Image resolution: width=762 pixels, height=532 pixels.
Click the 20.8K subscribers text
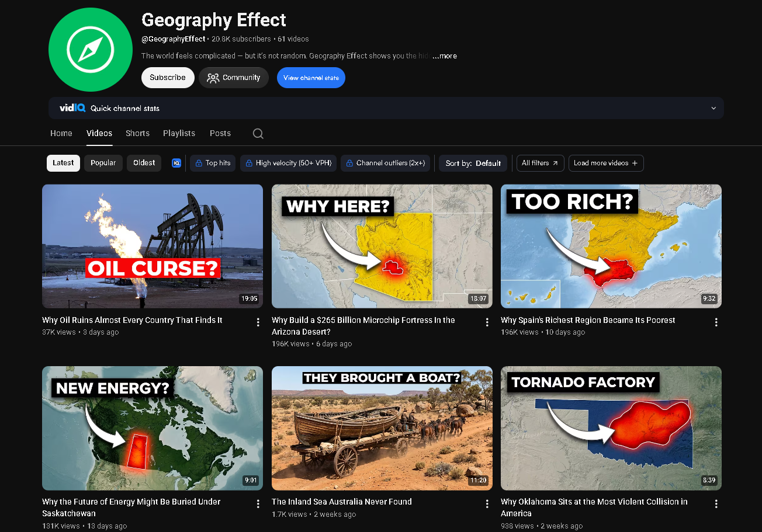(241, 39)
